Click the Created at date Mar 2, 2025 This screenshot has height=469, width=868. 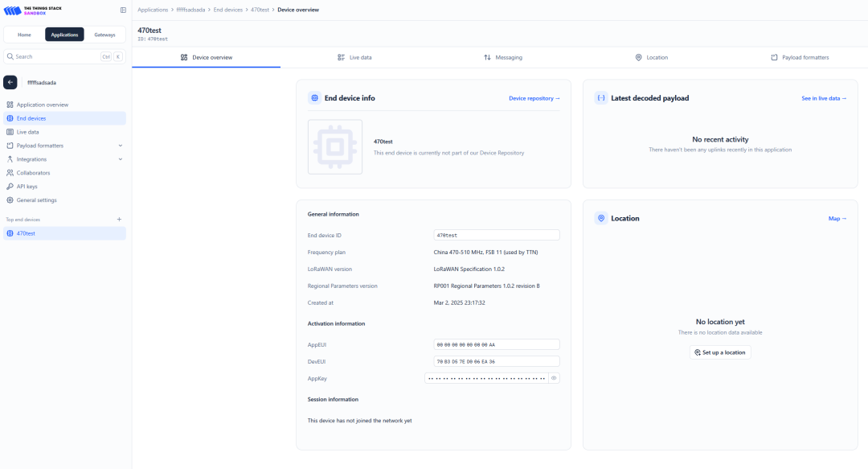(459, 302)
